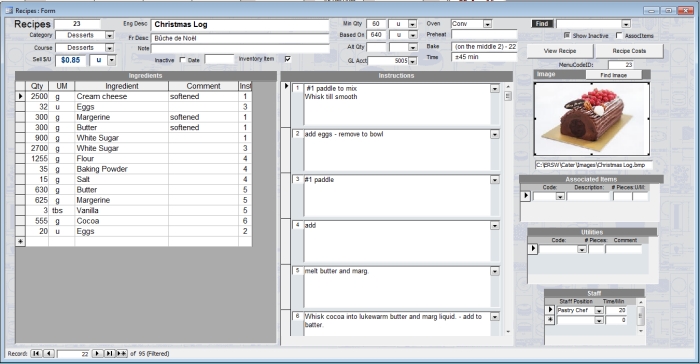Click the Fr Desc field Bûche de Noël
Image resolution: width=700 pixels, height=364 pixels.
point(240,38)
